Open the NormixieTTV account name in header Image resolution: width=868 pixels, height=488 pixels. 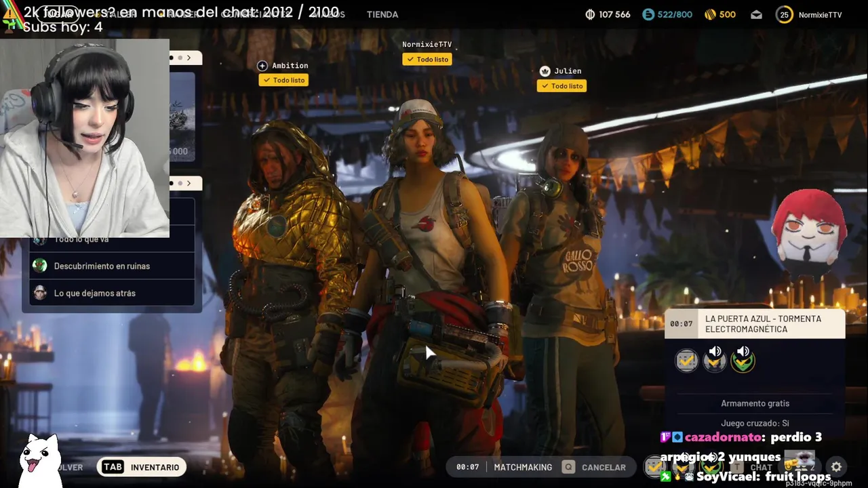(820, 15)
